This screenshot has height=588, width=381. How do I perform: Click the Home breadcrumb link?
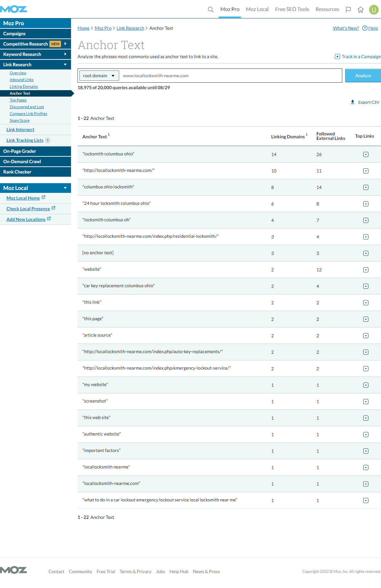83,28
